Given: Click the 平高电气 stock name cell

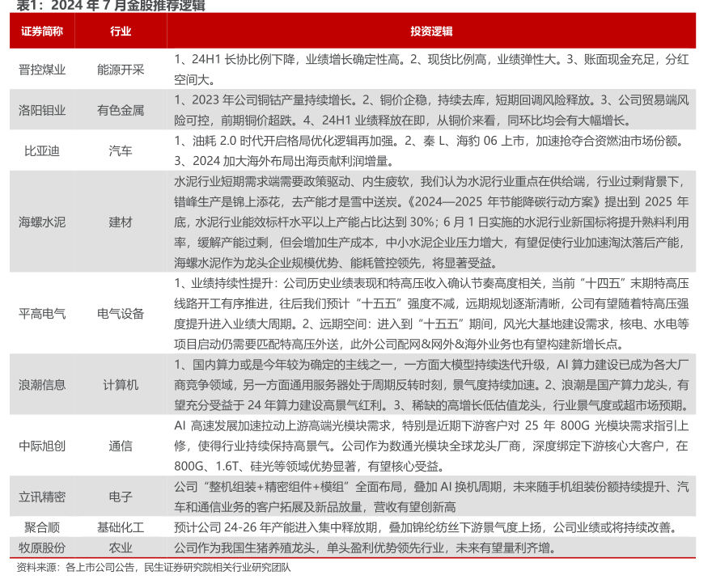Looking at the screenshot, I should coord(42,313).
